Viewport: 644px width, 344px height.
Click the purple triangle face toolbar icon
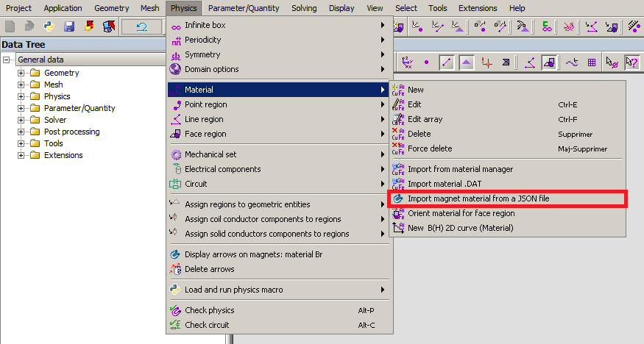click(x=466, y=62)
